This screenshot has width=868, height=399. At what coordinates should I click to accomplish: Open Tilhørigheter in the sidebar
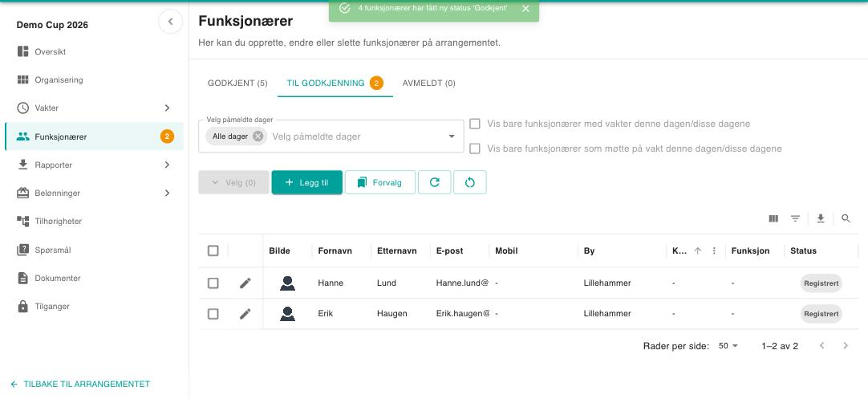coord(94,221)
